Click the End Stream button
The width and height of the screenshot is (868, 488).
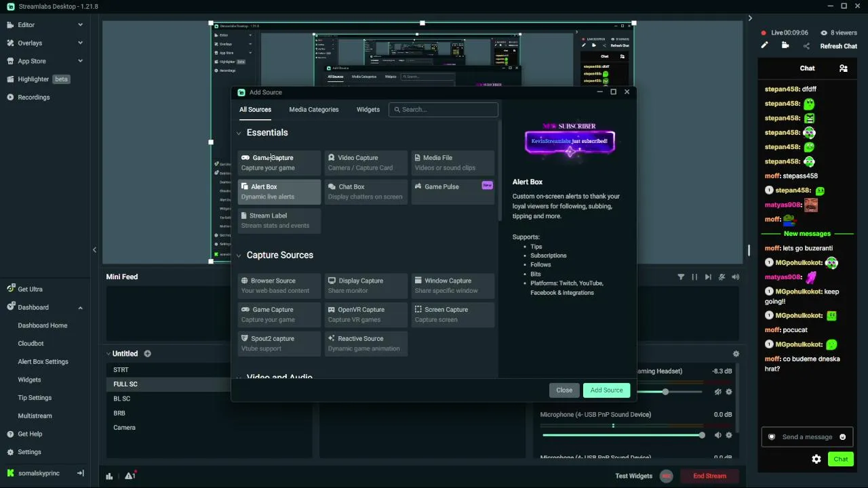710,476
